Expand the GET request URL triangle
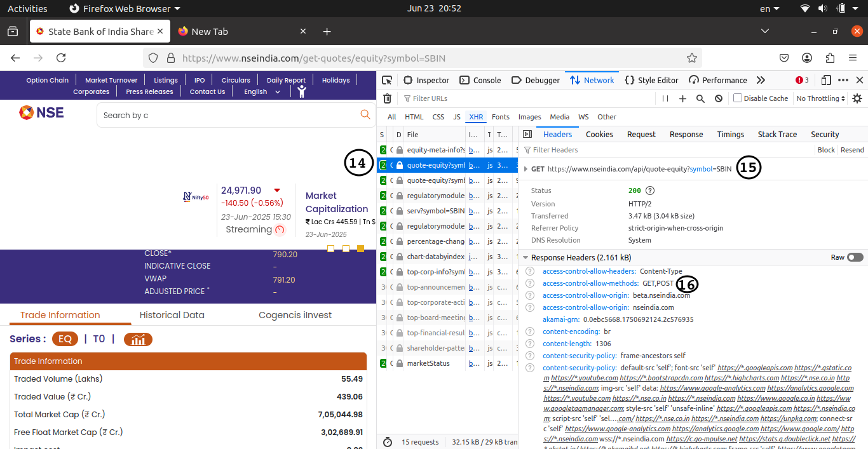This screenshot has width=868, height=449. pyautogui.click(x=526, y=169)
